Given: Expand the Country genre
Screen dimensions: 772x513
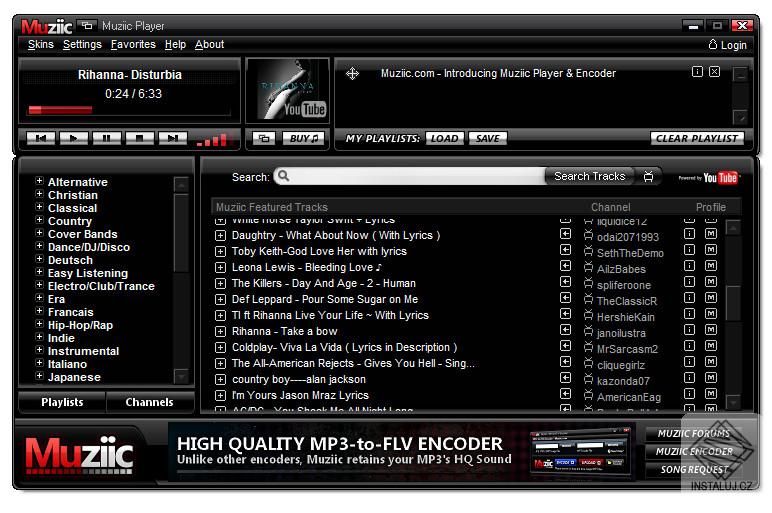Looking at the screenshot, I should click(x=39, y=220).
